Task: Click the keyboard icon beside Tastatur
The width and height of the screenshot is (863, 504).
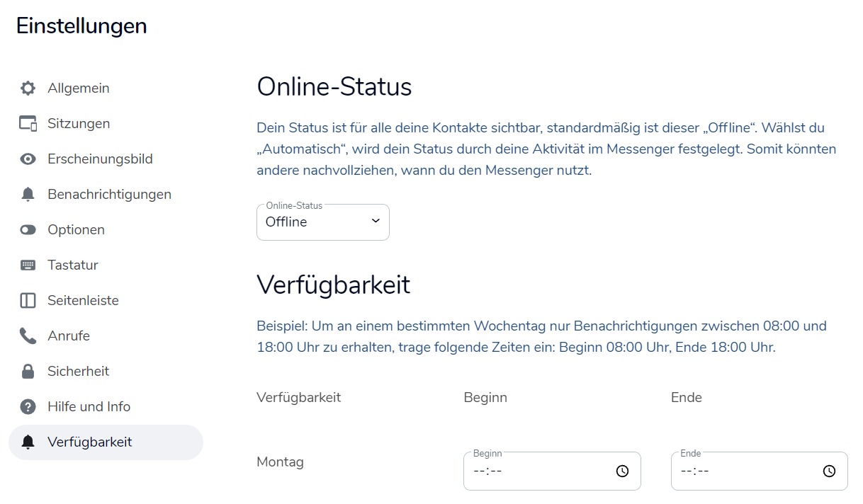Action: (x=28, y=265)
